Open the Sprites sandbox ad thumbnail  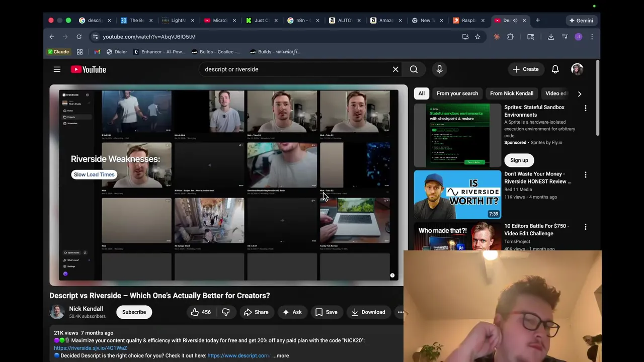click(x=457, y=135)
